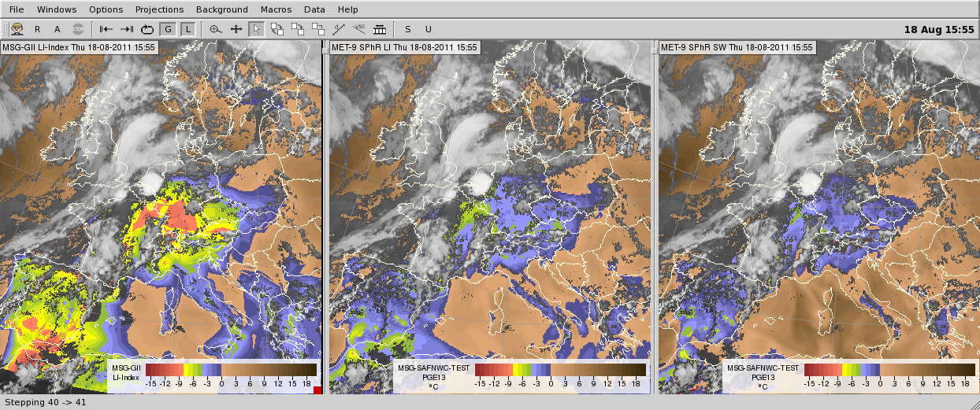Click the U button in toolbar
The height and width of the screenshot is (410, 980).
(x=428, y=29)
